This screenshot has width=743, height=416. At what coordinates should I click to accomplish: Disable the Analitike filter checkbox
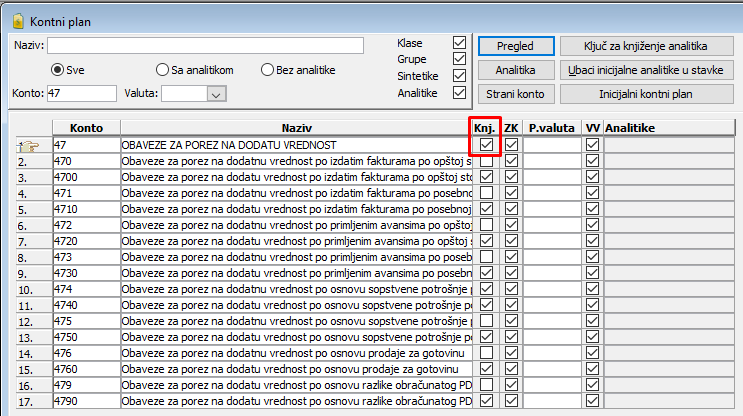coord(459,93)
